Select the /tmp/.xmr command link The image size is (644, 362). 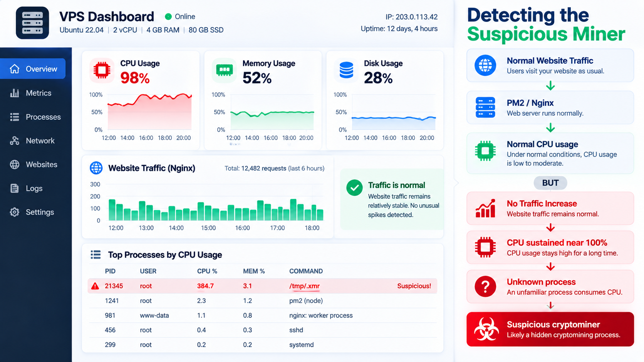pyautogui.click(x=304, y=286)
